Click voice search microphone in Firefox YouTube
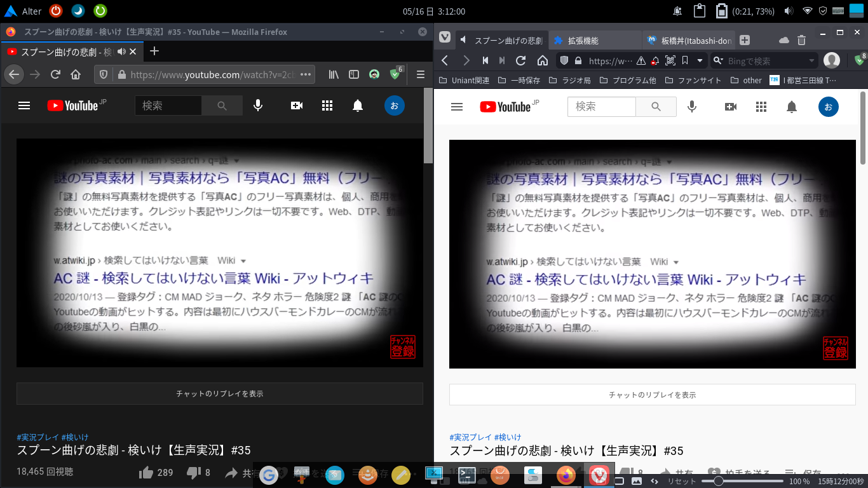 tap(258, 105)
